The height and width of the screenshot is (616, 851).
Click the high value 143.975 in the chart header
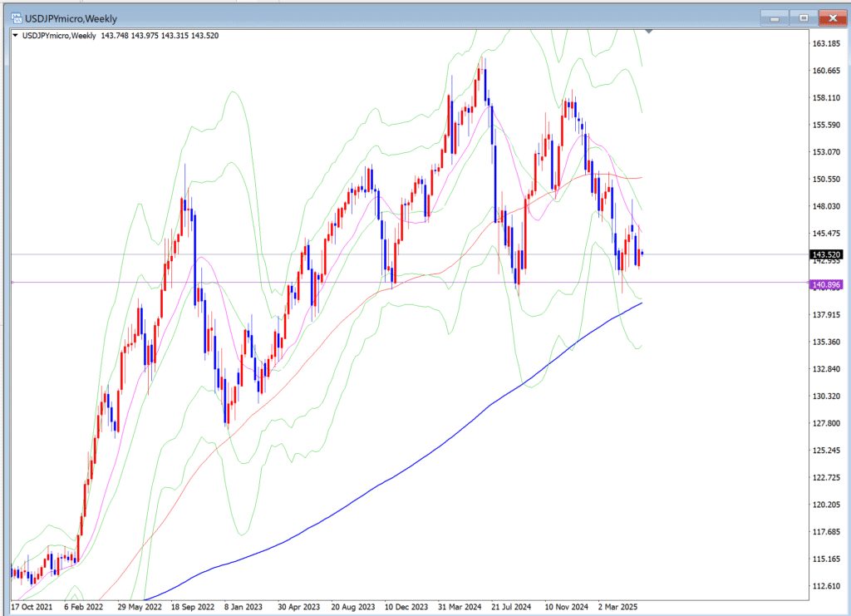[145, 36]
